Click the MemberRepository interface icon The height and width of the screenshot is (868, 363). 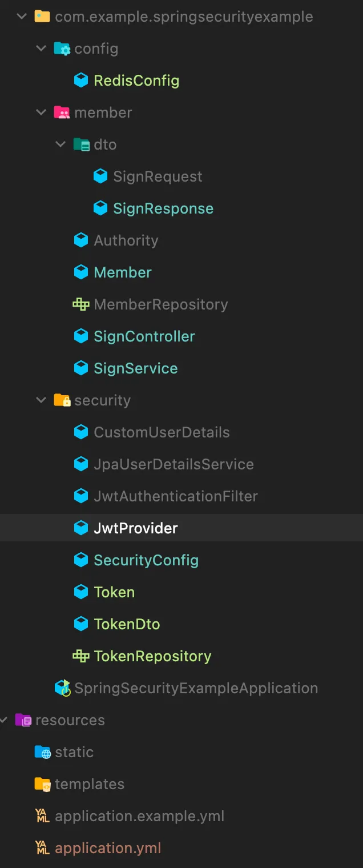tap(81, 304)
